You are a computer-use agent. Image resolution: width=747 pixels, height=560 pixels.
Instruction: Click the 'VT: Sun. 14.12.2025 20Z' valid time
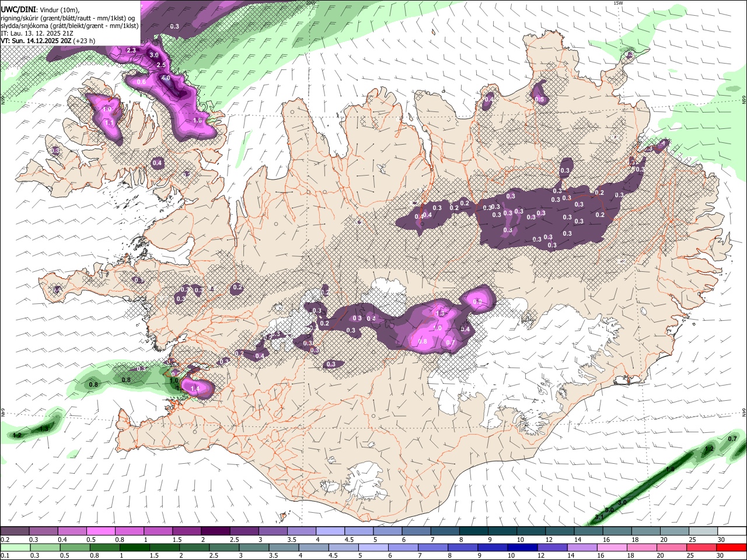coord(36,41)
